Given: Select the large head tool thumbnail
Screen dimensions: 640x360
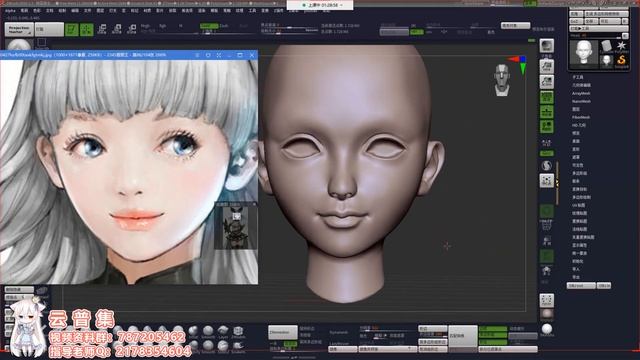Looking at the screenshot, I should pyautogui.click(x=584, y=53).
